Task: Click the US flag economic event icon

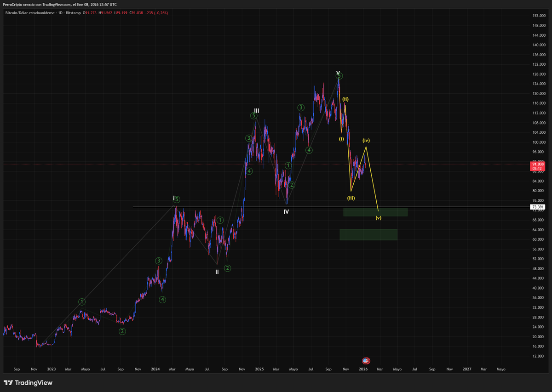Action: [x=366, y=361]
